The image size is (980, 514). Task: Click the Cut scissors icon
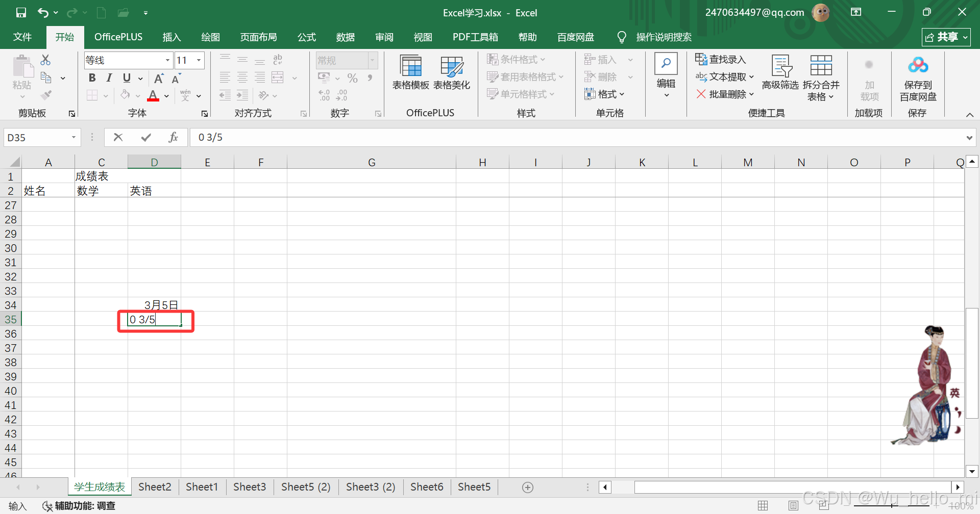coord(45,60)
